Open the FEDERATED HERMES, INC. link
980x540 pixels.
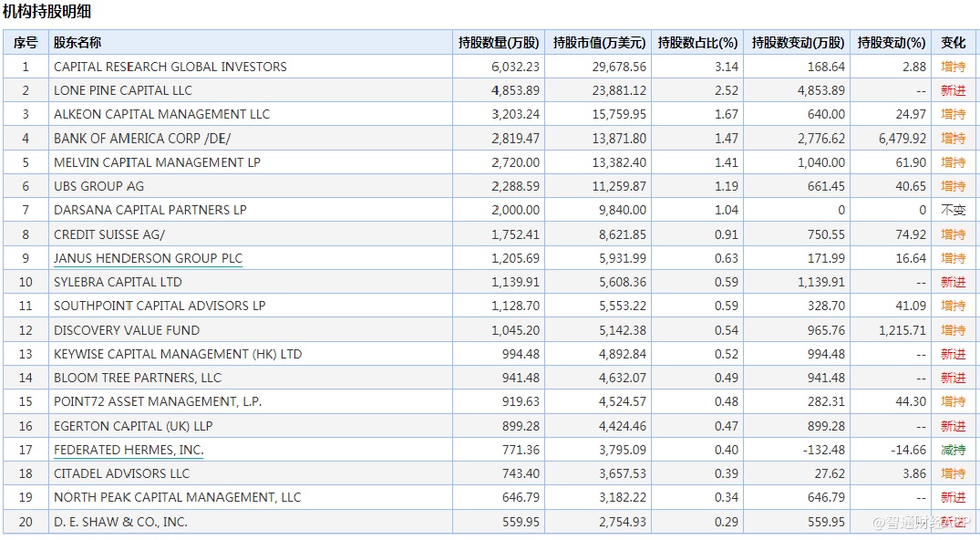[x=129, y=450]
